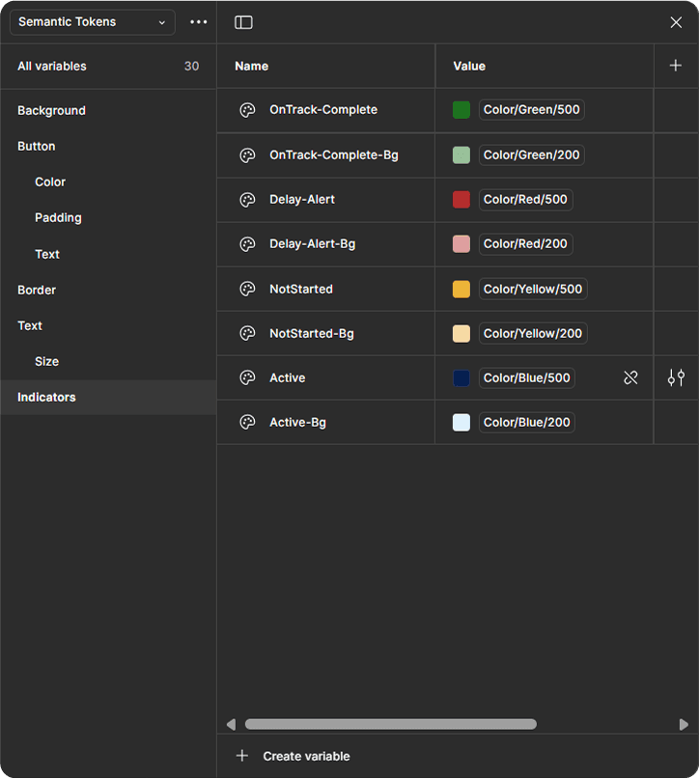
Task: Click pale yellow swatch of NotStarted-Bg
Action: tap(462, 333)
